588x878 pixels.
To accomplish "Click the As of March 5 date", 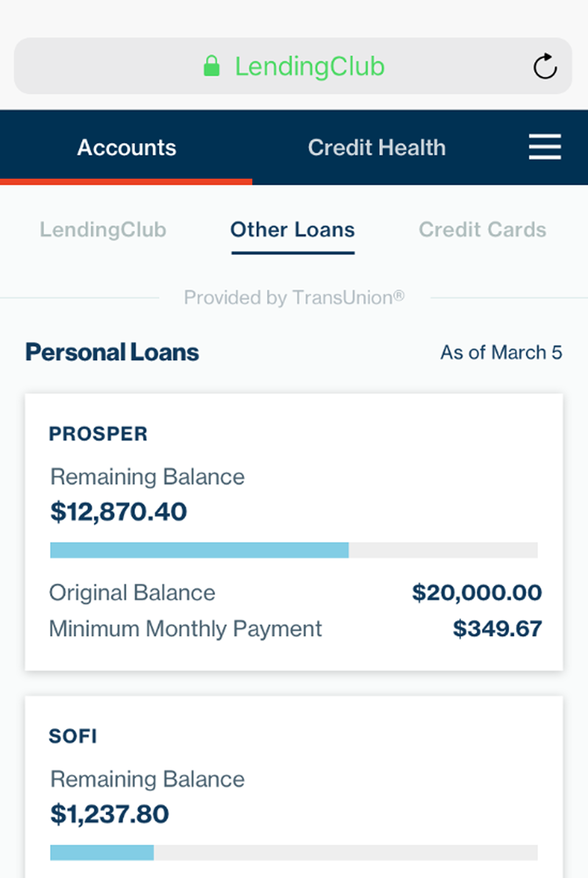I will pyautogui.click(x=501, y=352).
